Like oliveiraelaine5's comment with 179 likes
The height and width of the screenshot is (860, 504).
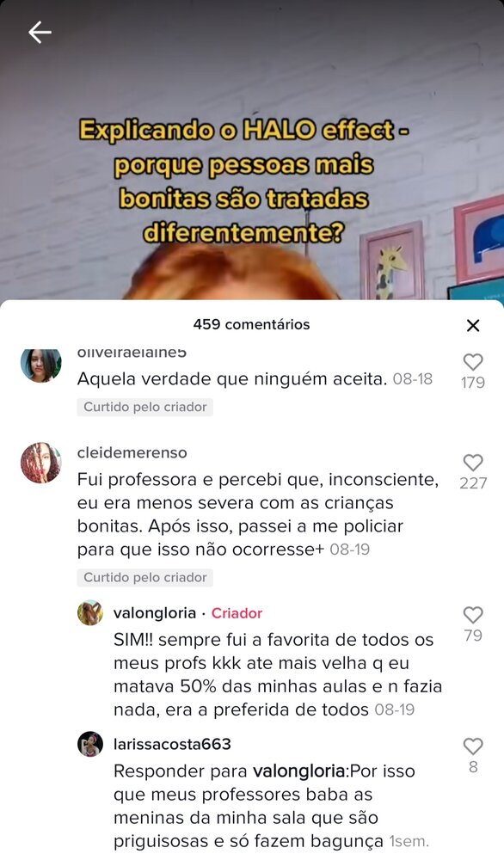coord(473,362)
